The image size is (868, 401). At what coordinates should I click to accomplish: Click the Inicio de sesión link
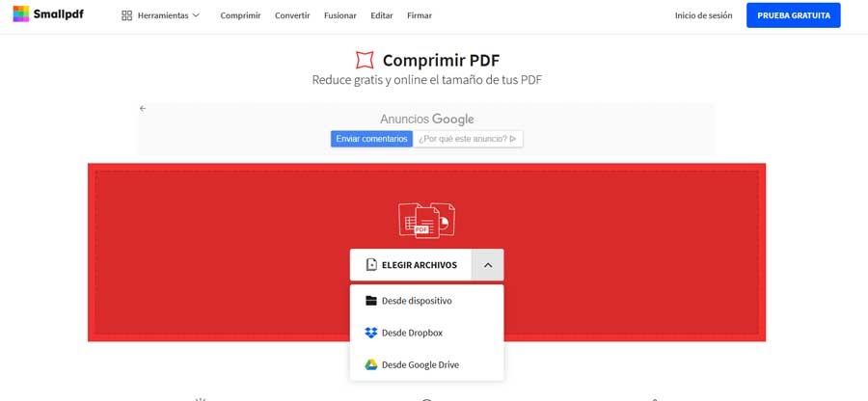(703, 15)
